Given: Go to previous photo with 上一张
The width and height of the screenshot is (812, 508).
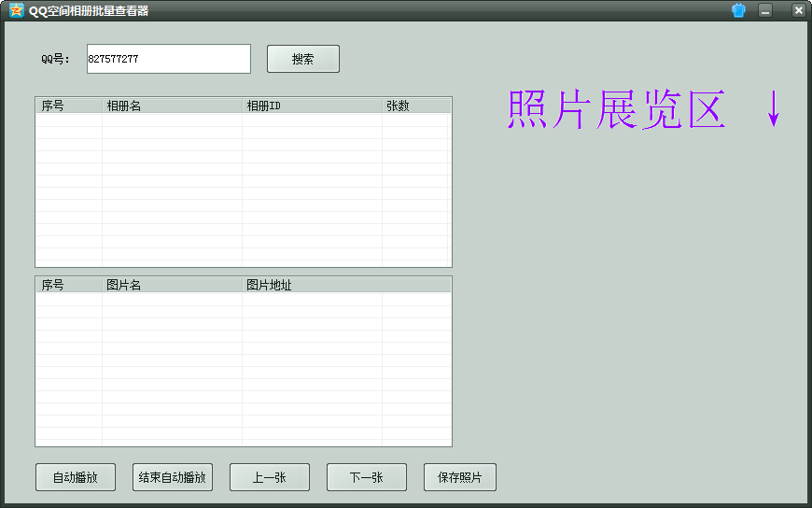Looking at the screenshot, I should (x=270, y=477).
